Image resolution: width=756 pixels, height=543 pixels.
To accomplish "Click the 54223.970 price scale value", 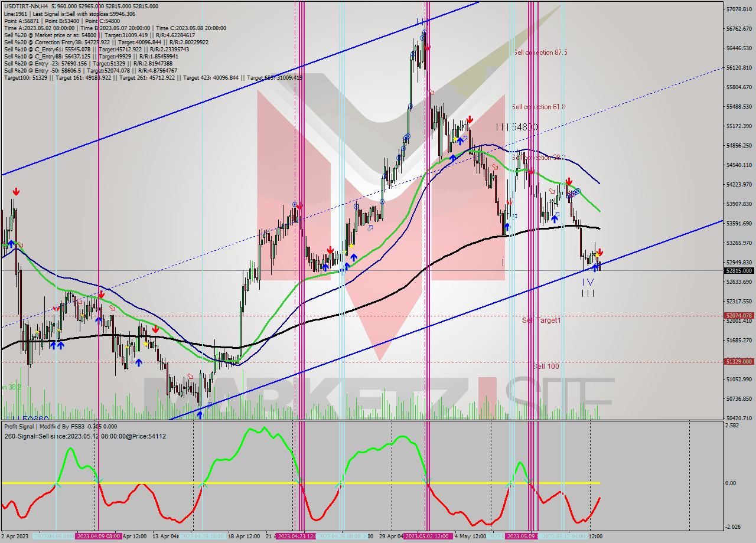I will pyautogui.click(x=739, y=185).
